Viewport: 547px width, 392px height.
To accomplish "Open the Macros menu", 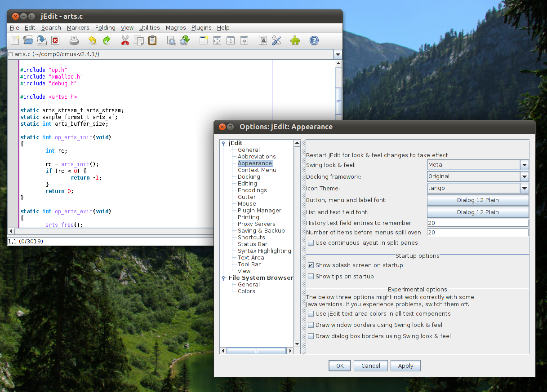I will coord(176,28).
